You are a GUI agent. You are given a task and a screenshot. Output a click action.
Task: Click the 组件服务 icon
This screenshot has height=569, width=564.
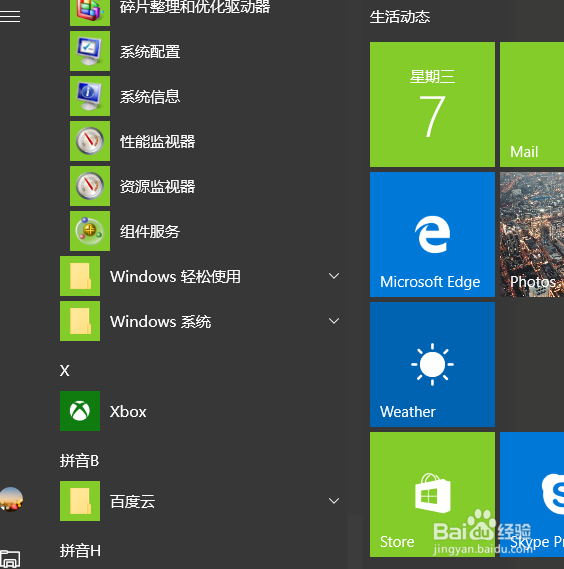coord(90,231)
